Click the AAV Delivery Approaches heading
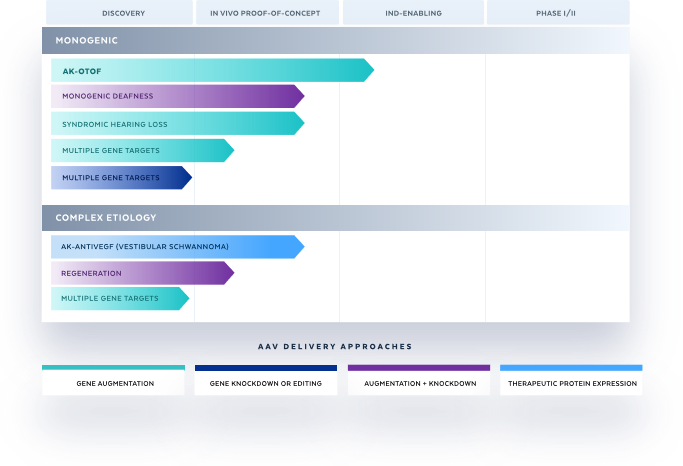Image resolution: width=683 pixels, height=466 pixels. point(335,347)
